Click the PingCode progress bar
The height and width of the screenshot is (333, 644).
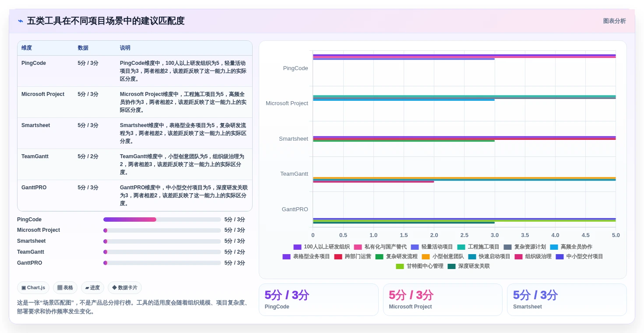pyautogui.click(x=162, y=220)
